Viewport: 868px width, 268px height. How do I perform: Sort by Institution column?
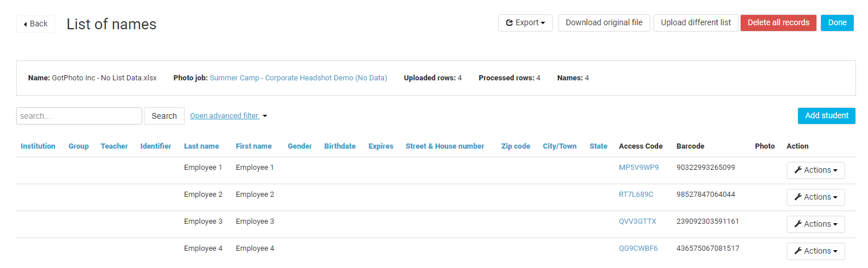click(x=38, y=146)
